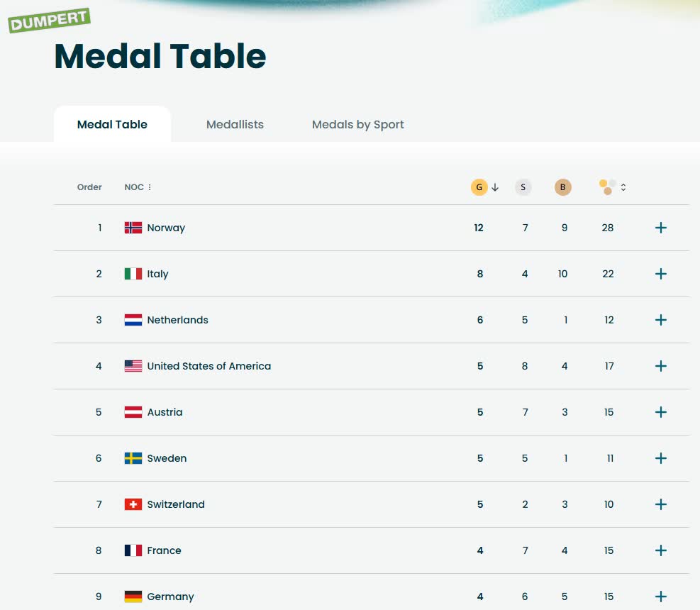This screenshot has width=700, height=610.
Task: Click the Austria country name
Action: (x=165, y=412)
